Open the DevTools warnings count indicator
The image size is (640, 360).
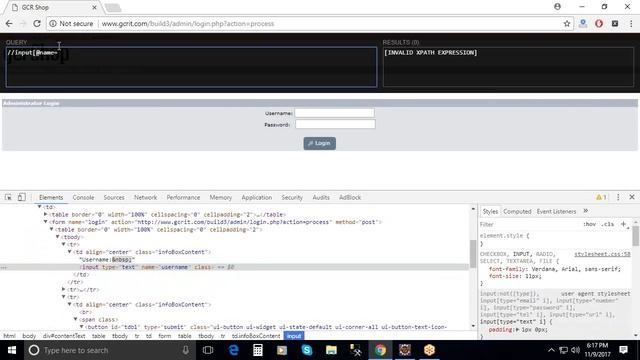pyautogui.click(x=601, y=197)
